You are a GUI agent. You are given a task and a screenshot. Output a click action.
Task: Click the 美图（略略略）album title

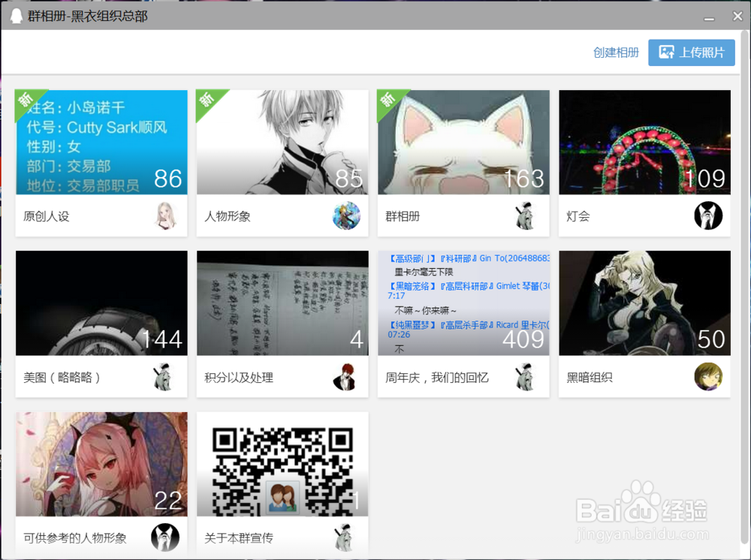tap(62, 377)
